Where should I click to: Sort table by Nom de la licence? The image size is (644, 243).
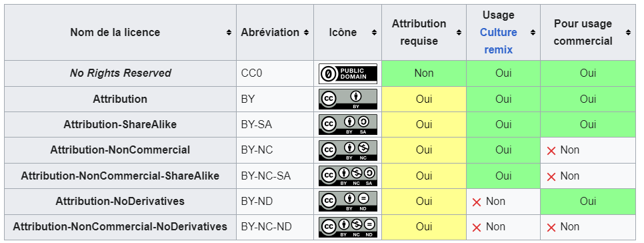point(229,33)
